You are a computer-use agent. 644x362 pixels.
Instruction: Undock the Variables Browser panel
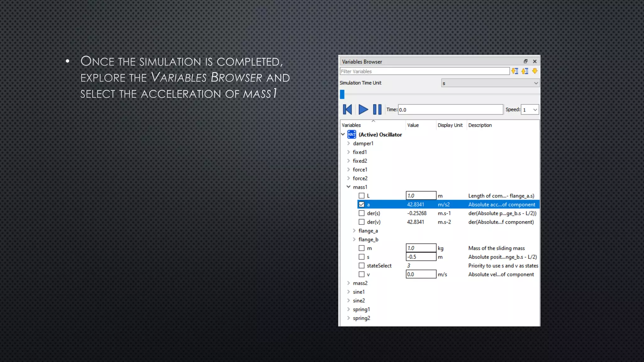pos(525,62)
